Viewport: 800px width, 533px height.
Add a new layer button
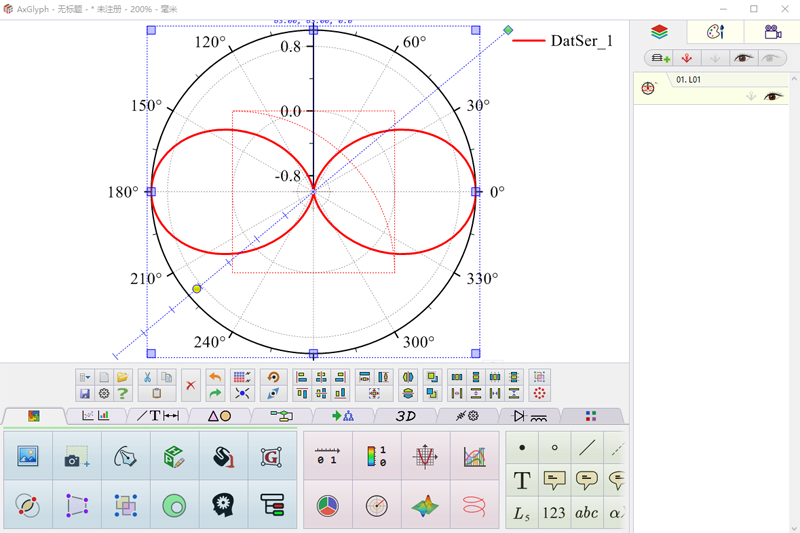[x=661, y=58]
